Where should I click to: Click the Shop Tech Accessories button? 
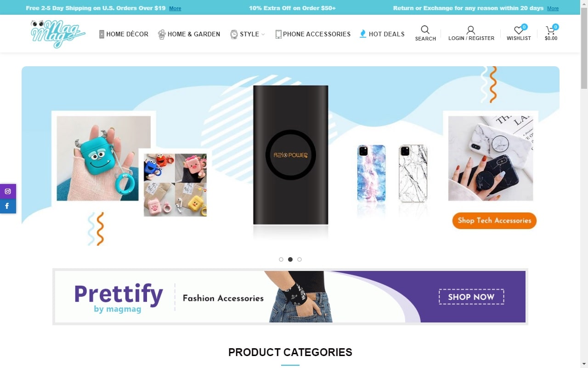(494, 220)
